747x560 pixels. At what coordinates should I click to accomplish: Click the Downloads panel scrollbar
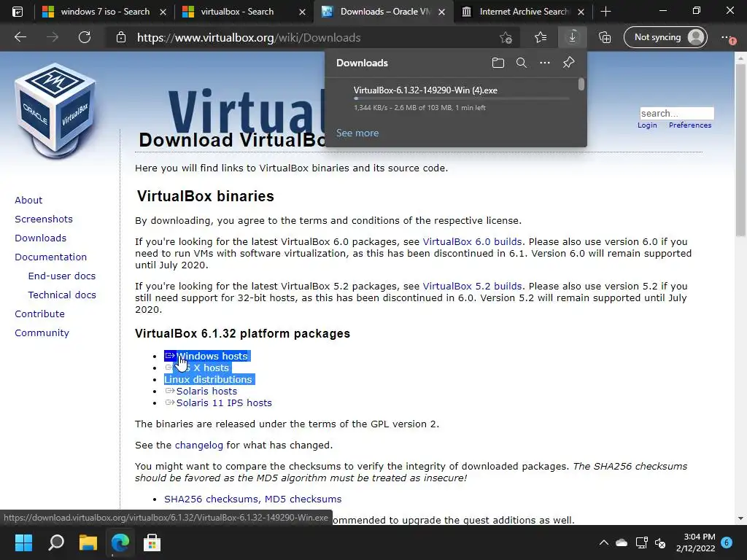581,85
